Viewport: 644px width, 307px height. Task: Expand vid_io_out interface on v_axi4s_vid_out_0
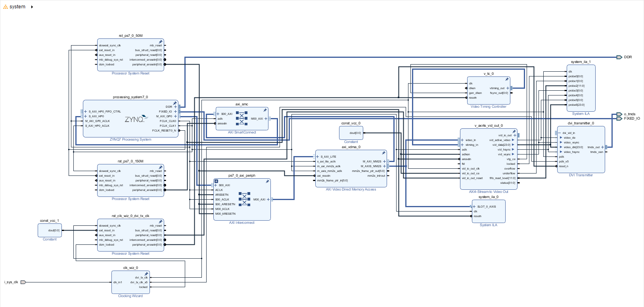pos(515,135)
